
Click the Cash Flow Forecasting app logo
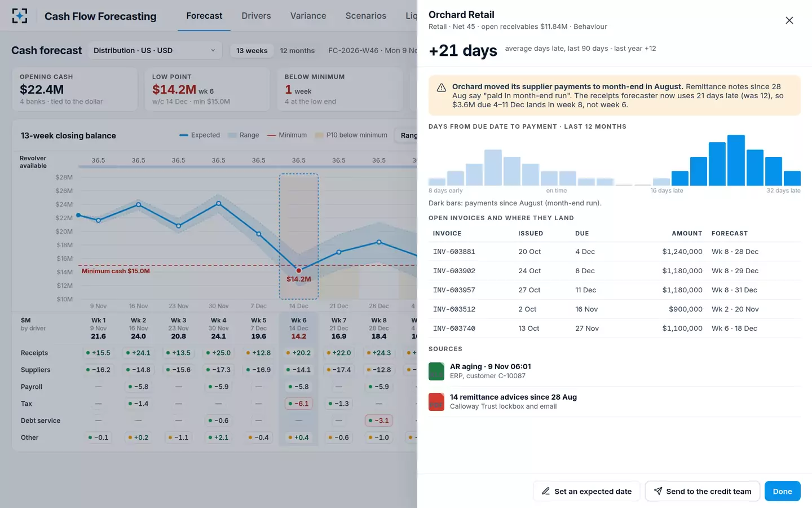[20, 16]
